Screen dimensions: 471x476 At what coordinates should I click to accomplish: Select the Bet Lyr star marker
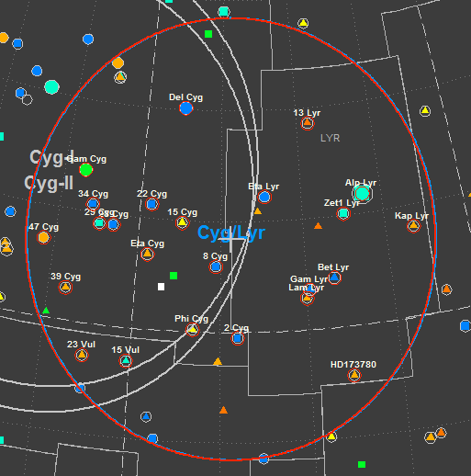pos(334,278)
